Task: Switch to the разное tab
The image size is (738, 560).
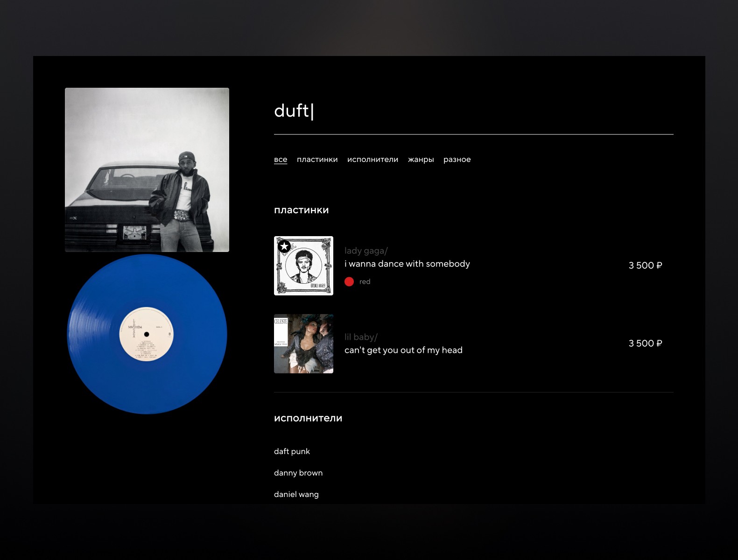Action: coord(457,160)
